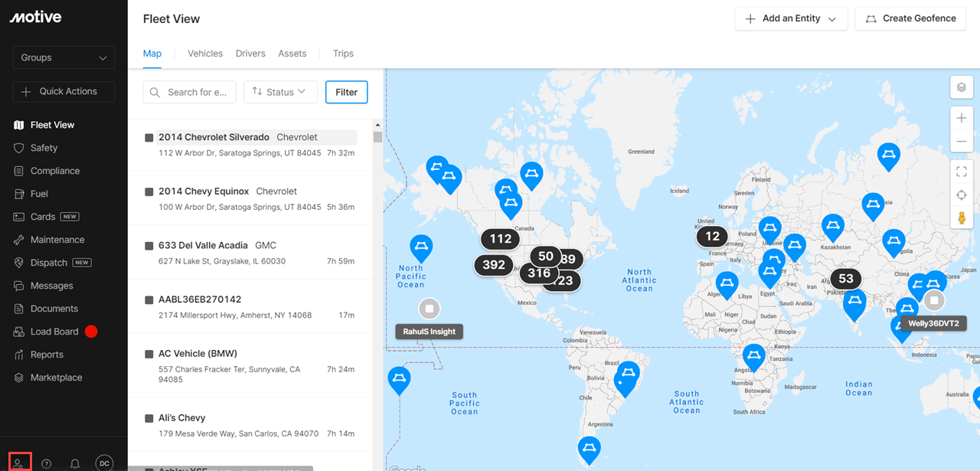Open the Fleet View sidebar item

tap(52, 125)
